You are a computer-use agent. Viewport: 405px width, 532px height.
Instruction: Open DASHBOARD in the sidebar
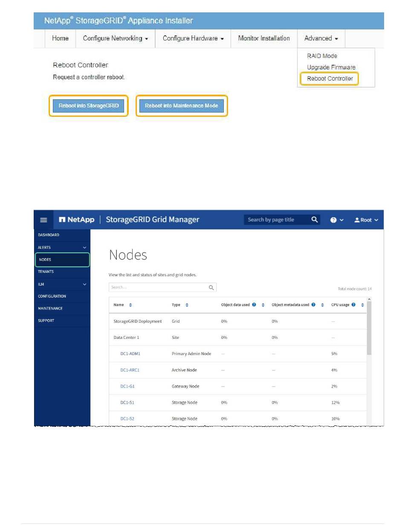[x=49, y=235]
